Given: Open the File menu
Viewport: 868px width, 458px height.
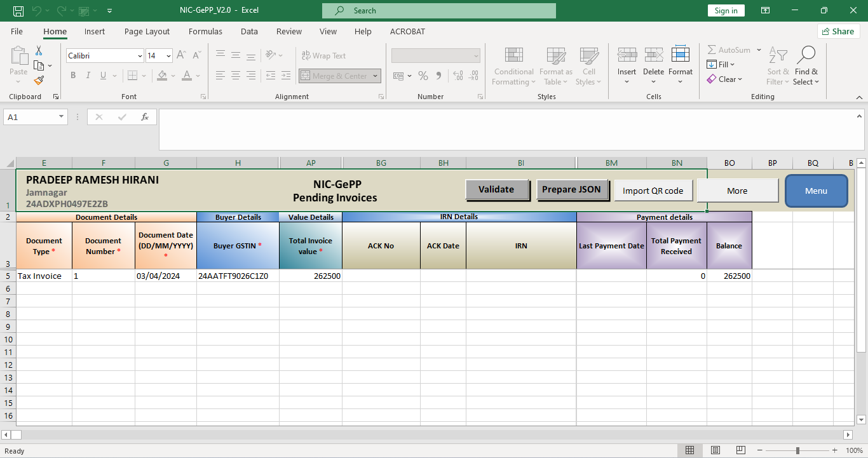Looking at the screenshot, I should point(17,31).
